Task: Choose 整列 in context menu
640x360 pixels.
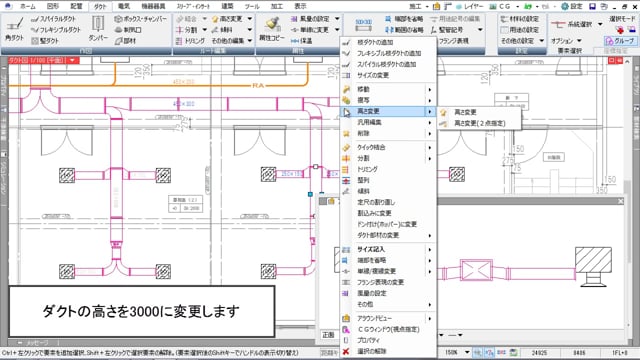Action: click(x=388, y=180)
